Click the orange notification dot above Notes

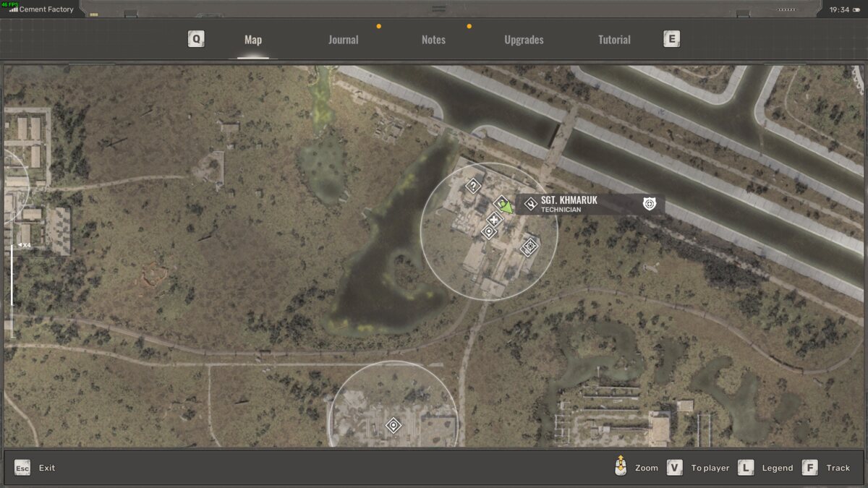469,26
